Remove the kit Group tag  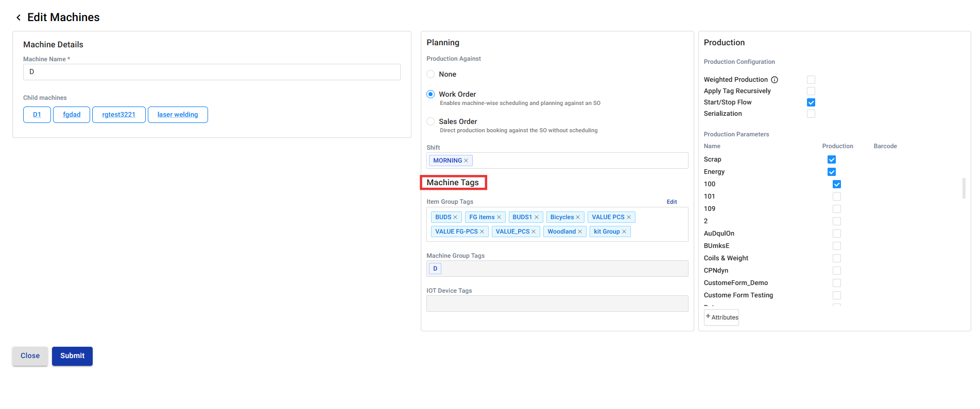tap(624, 232)
